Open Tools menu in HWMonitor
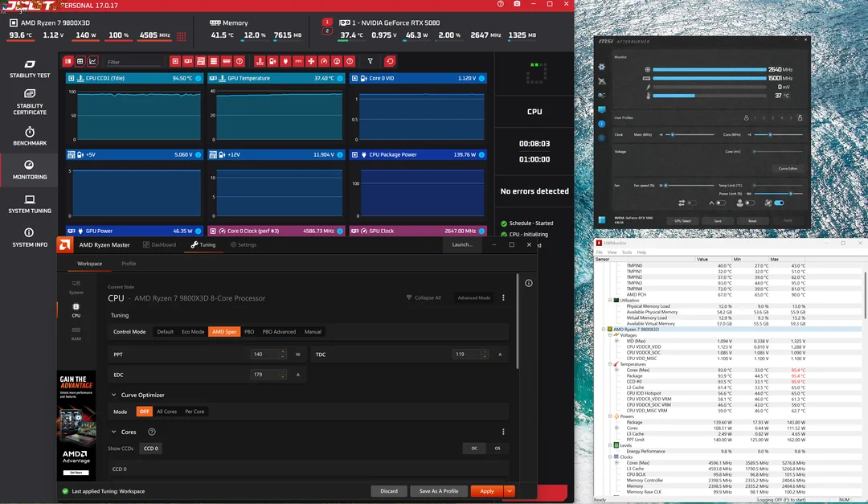 627,252
